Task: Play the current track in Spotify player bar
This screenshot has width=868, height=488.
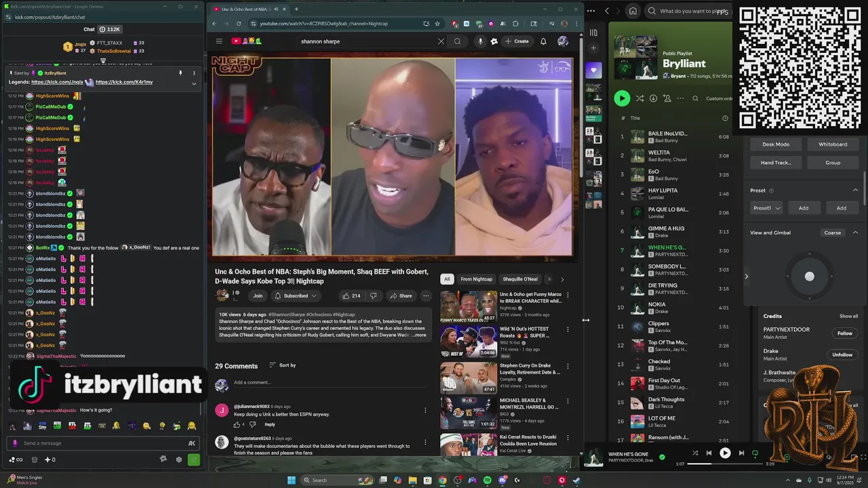Action: point(725,453)
